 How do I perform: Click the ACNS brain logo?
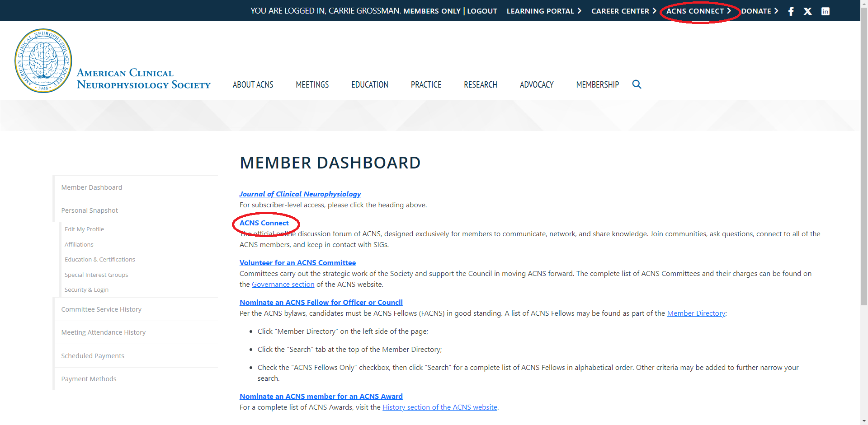click(x=43, y=61)
